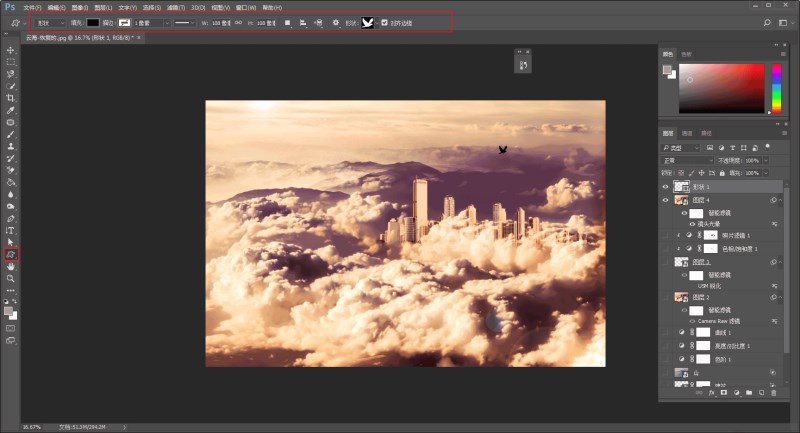Viewport: 800px width, 433px height.
Task: Click the shape width input field
Action: [220, 22]
